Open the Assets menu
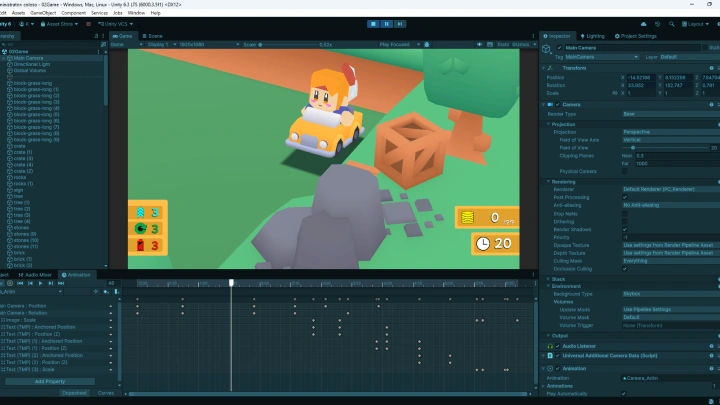This screenshot has width=720, height=405. point(18,13)
